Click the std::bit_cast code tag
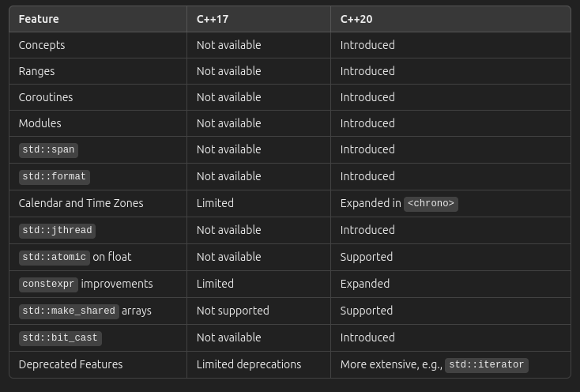This screenshot has height=392, width=580. point(60,338)
